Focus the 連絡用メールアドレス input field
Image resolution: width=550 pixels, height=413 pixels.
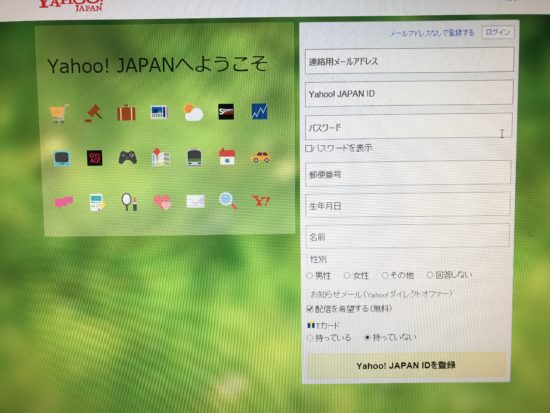tap(409, 61)
